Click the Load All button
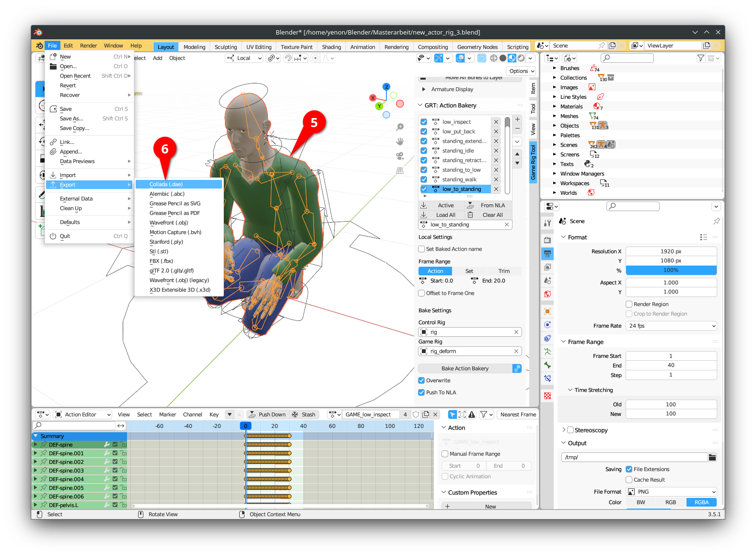 445,215
